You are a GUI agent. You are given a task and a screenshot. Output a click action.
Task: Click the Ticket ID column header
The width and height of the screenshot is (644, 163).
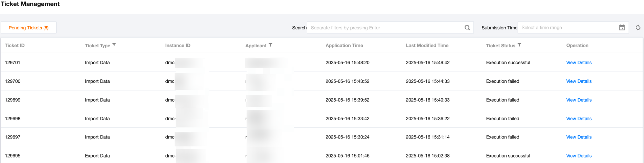(x=15, y=45)
